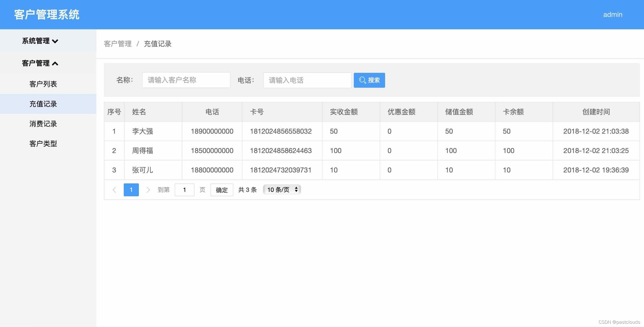The height and width of the screenshot is (327, 644).
Task: Click the 创建时间 column header
Action: click(x=596, y=112)
